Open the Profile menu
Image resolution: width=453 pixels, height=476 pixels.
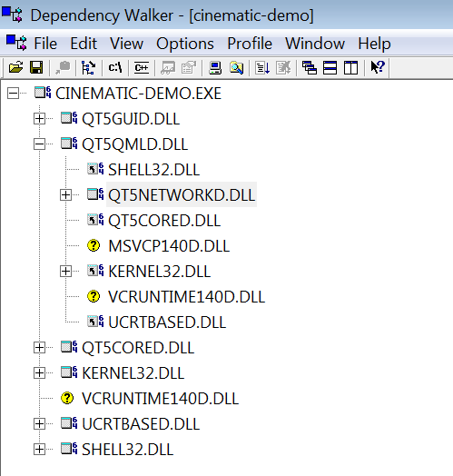(x=250, y=44)
